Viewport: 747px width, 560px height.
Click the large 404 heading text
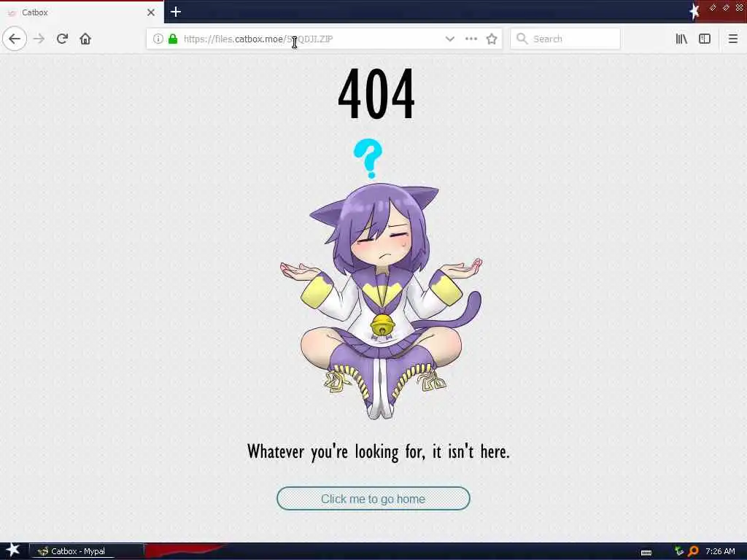(376, 93)
